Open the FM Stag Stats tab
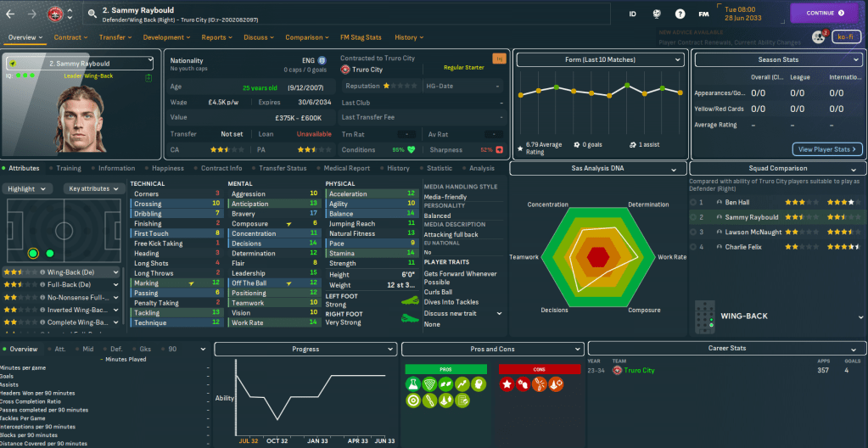 point(361,37)
